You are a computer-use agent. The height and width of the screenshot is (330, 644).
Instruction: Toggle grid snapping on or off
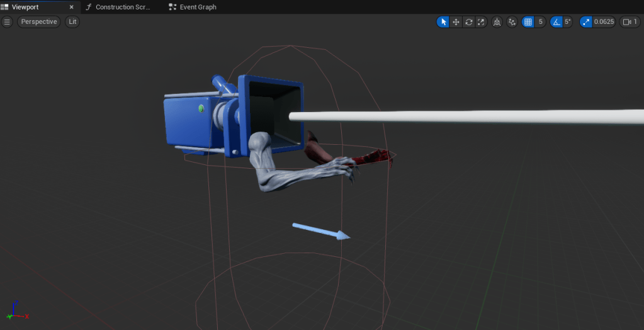528,22
